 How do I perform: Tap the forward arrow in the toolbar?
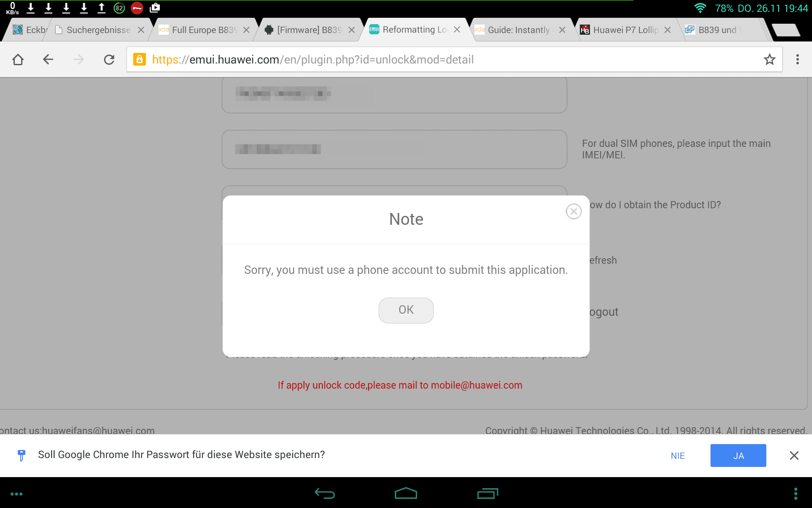tap(79, 60)
